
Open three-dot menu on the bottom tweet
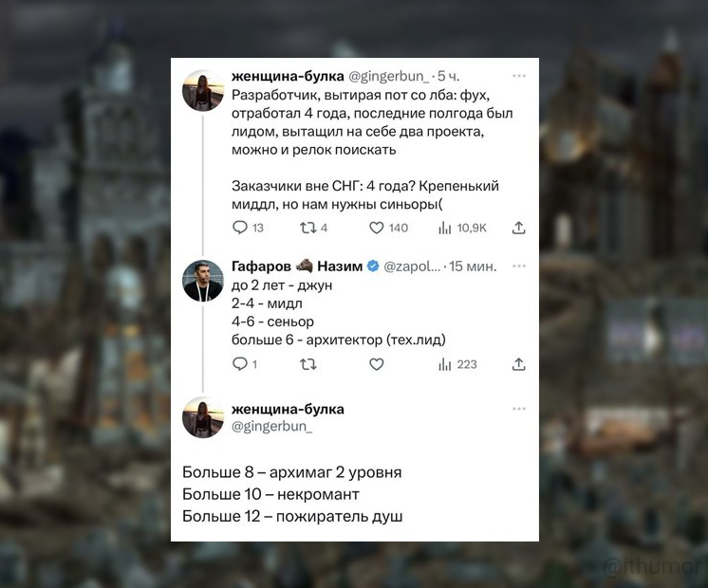coord(519,409)
